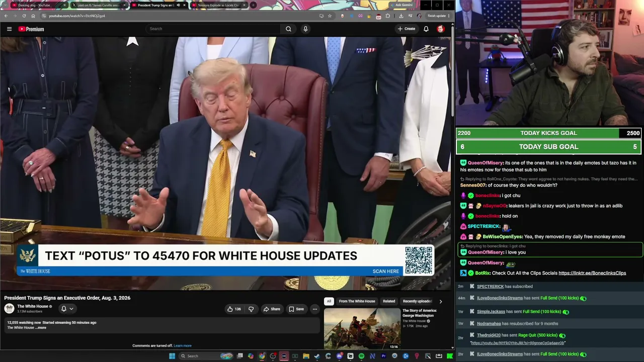Select the Related filter chip
This screenshot has height=362, width=644.
(389, 301)
